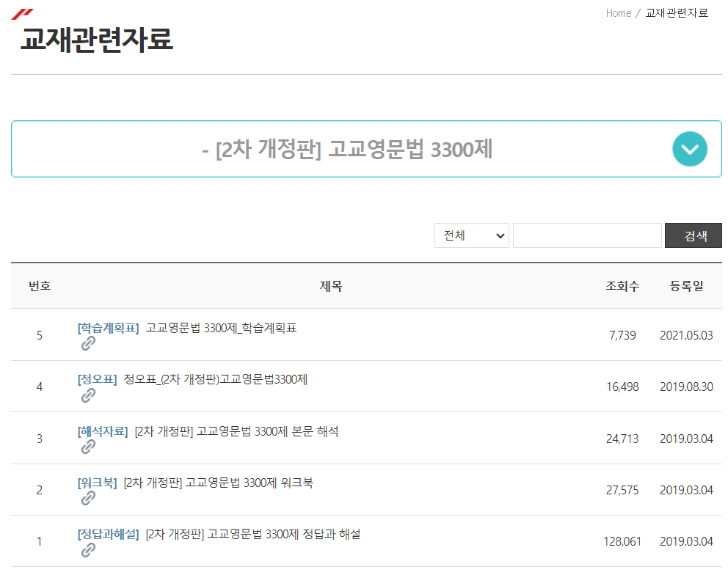Viewport: 728px width, 586px height.
Task: Click 교재 관련자료 breadcrumb text
Action: [x=677, y=13]
